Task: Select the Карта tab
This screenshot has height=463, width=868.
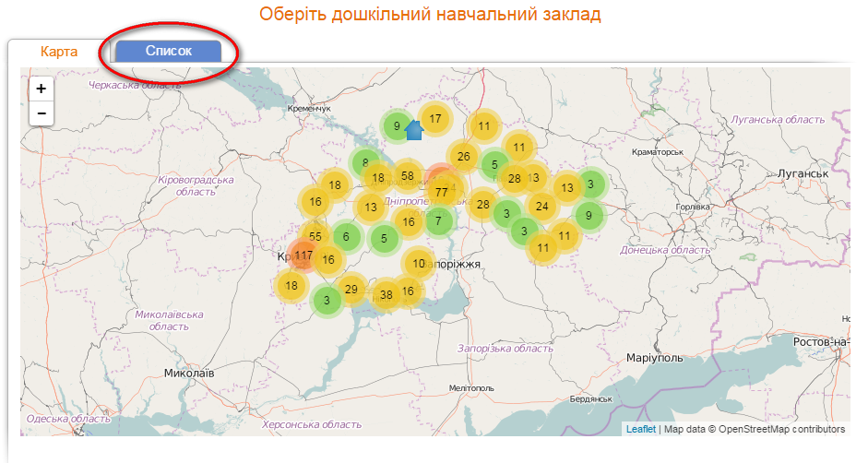Action: (59, 52)
